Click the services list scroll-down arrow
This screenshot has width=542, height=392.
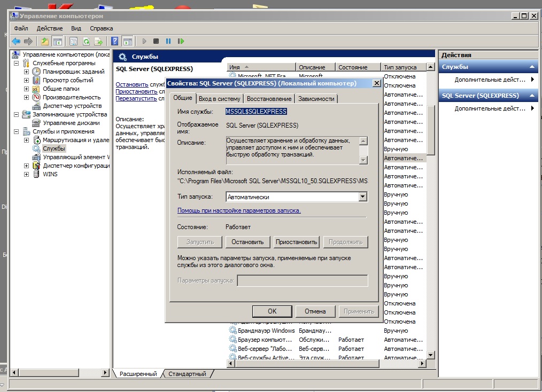(x=430, y=355)
